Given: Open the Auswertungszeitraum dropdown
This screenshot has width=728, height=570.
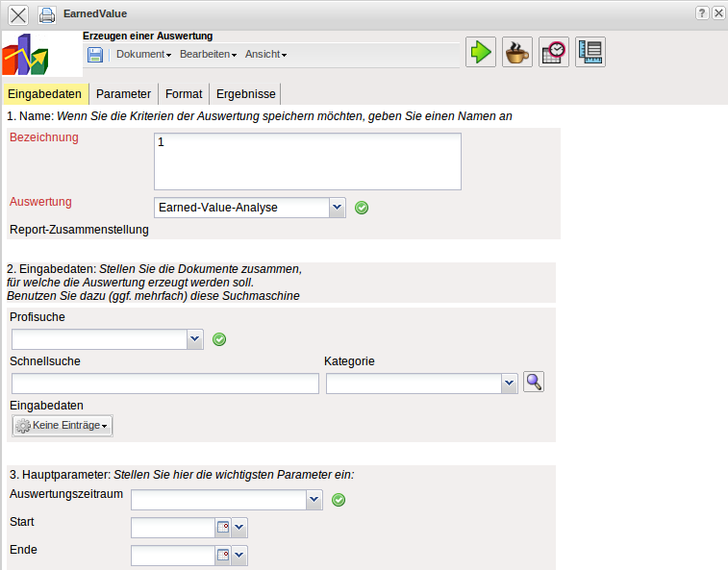Looking at the screenshot, I should click(314, 500).
